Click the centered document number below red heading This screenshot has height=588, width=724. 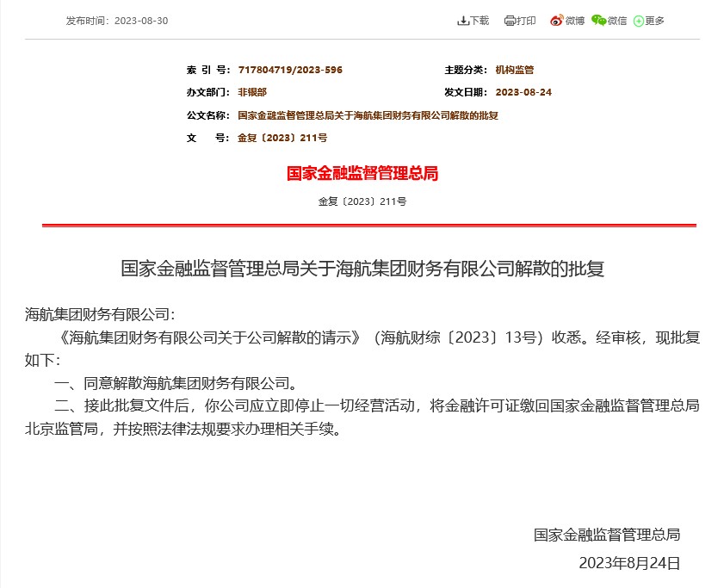(362, 201)
